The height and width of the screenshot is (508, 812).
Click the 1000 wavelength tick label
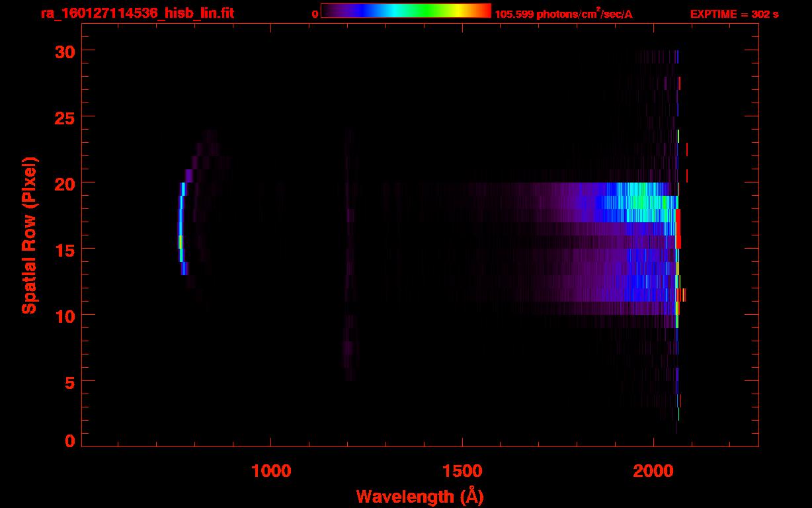pyautogui.click(x=270, y=470)
